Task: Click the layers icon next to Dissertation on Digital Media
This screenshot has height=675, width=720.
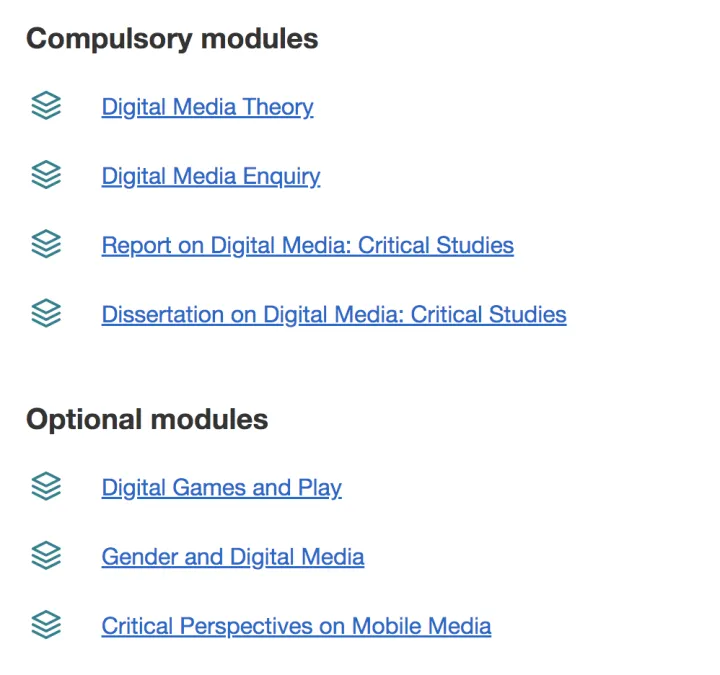Action: (46, 313)
